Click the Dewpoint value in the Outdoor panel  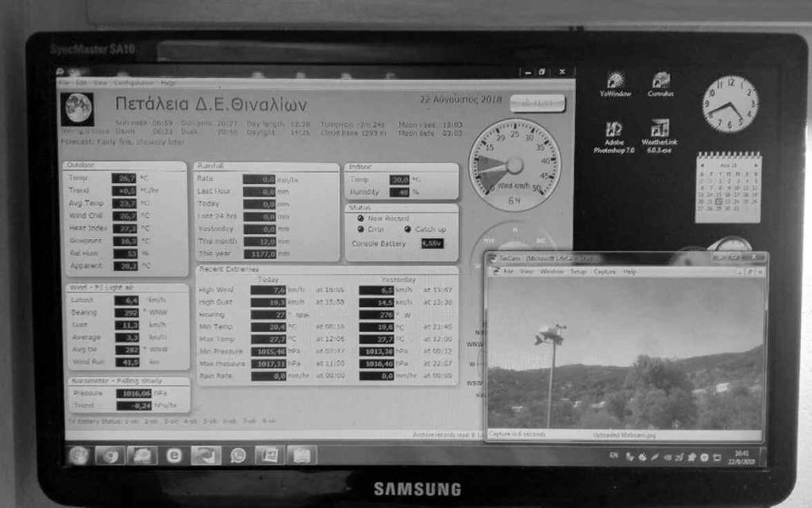tap(125, 241)
